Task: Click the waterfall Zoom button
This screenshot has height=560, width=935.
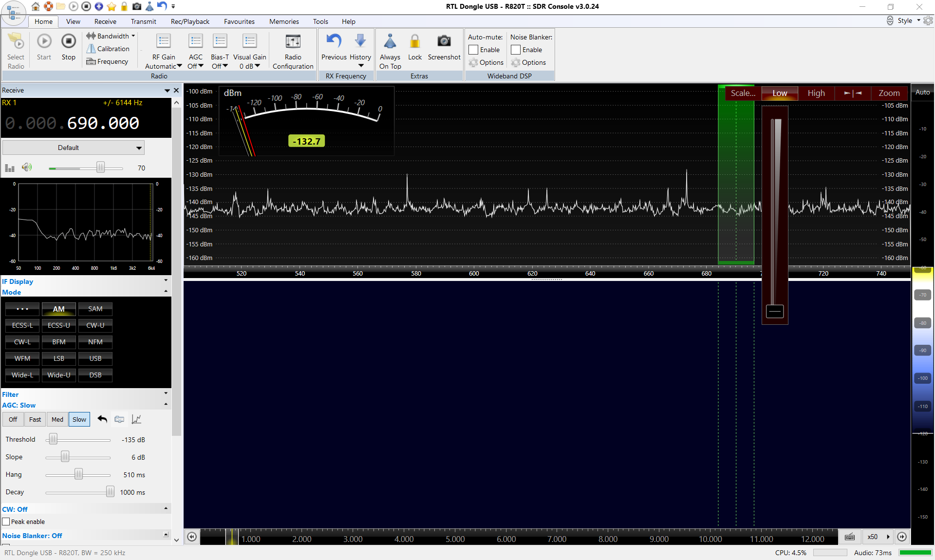Action: click(x=889, y=93)
